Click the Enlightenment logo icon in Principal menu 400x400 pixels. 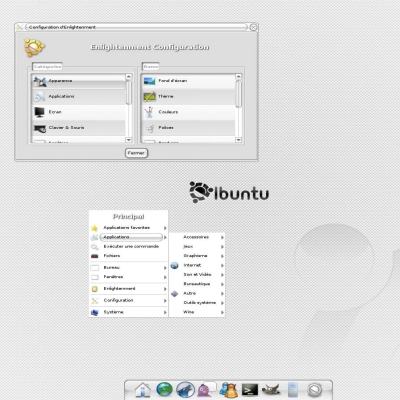click(95, 289)
